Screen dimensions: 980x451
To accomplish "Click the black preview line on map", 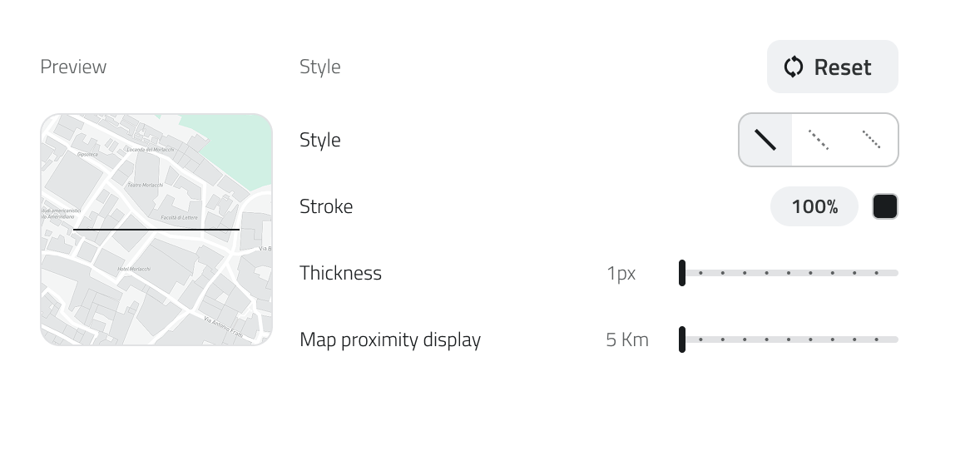I will pyautogui.click(x=156, y=229).
